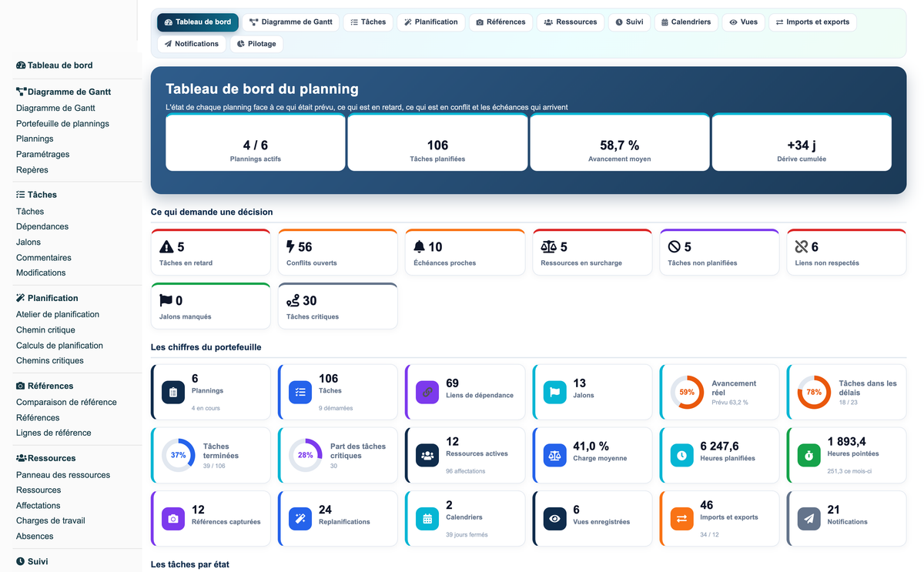Open Calculs de planification in sidebar

click(59, 346)
